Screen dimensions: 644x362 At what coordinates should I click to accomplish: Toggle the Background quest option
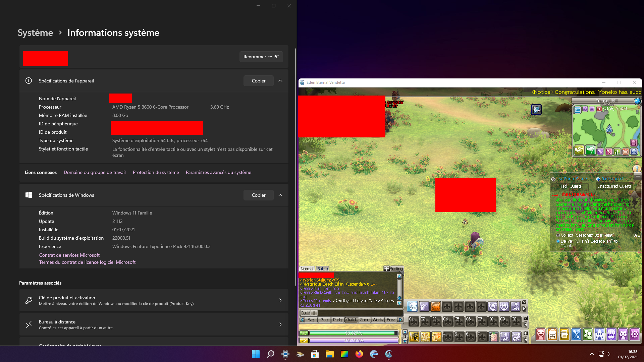[x=598, y=179]
